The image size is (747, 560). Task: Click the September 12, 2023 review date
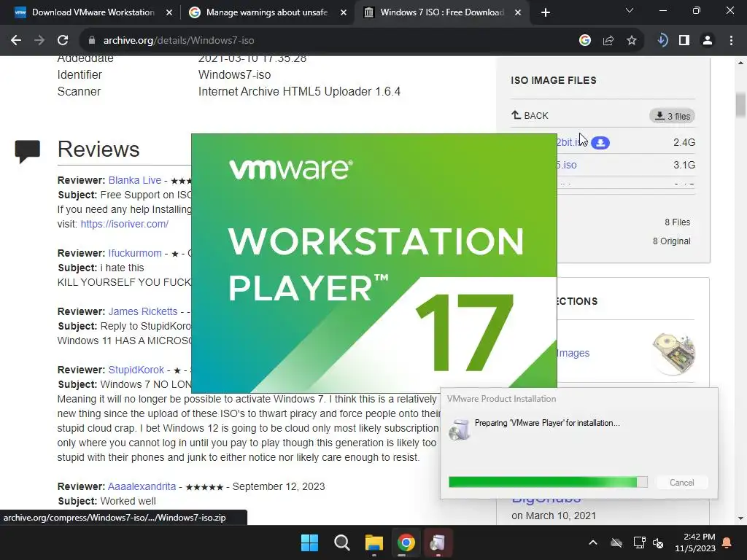(x=279, y=486)
